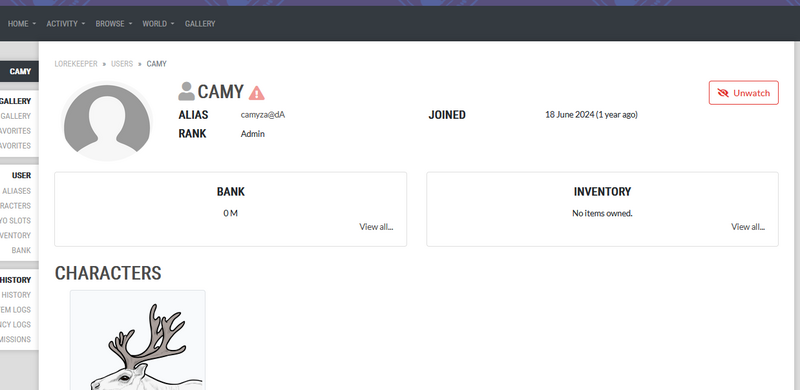Click the CHARACTERS section heading
This screenshot has width=800, height=390.
click(108, 273)
